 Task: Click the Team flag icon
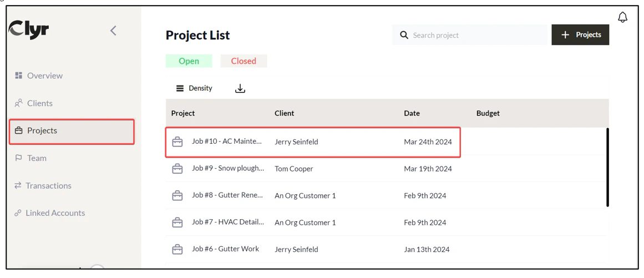18,158
